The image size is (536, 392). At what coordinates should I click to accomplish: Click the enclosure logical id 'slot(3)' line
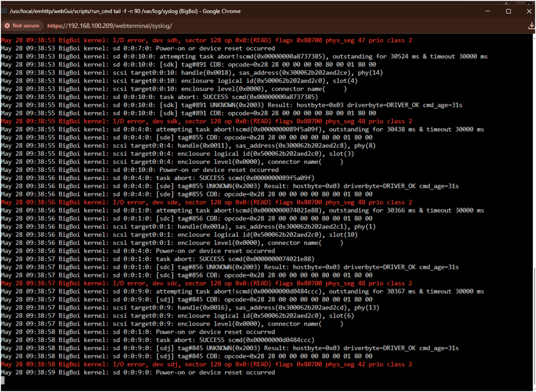[177, 154]
